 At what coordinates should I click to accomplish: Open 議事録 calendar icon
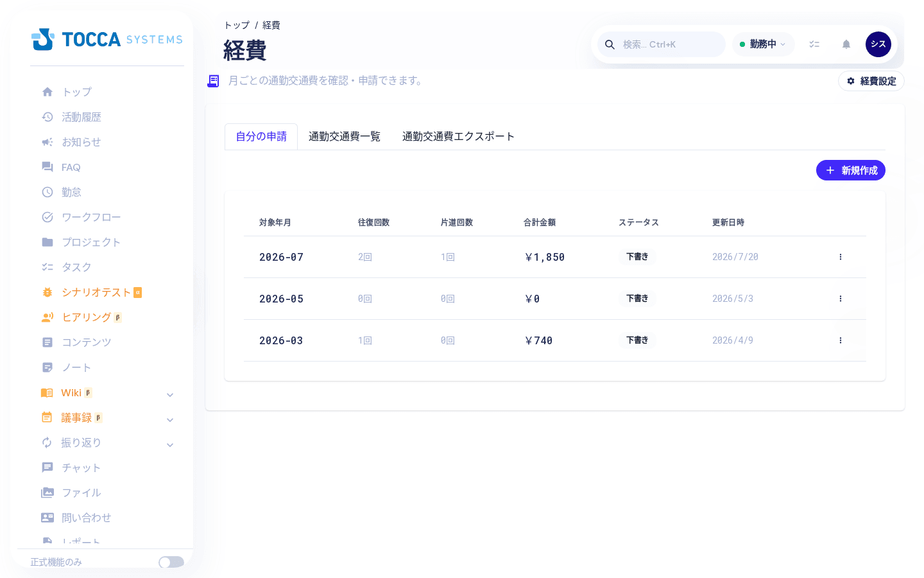(47, 417)
